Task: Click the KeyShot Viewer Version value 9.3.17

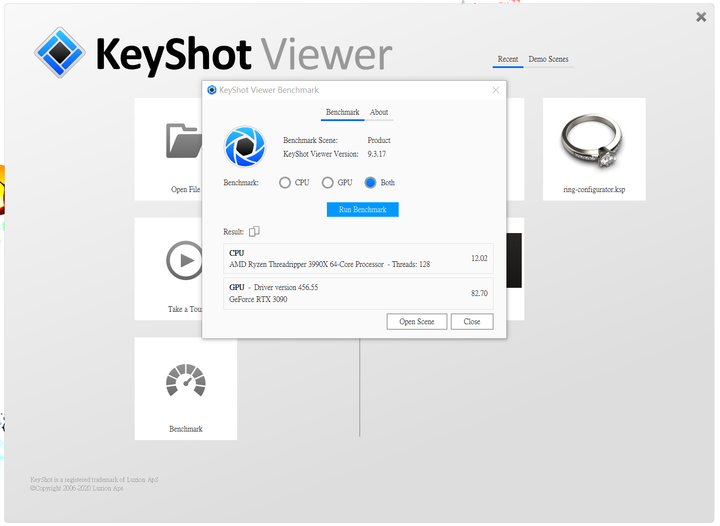Action: coord(377,154)
